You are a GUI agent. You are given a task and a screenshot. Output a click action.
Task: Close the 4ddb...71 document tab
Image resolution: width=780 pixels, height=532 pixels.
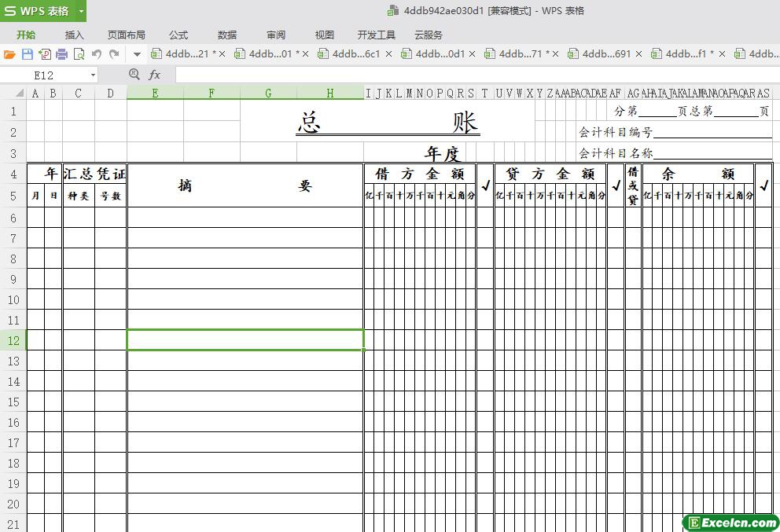click(x=556, y=53)
